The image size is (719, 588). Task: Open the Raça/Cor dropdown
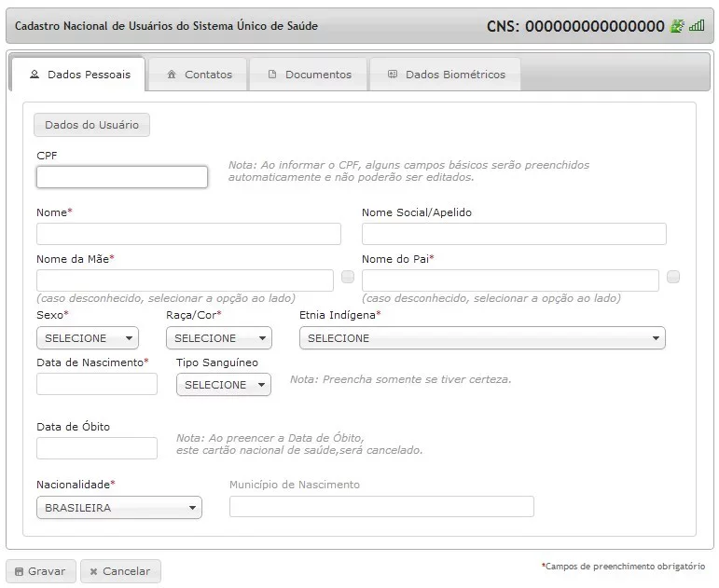(219, 338)
